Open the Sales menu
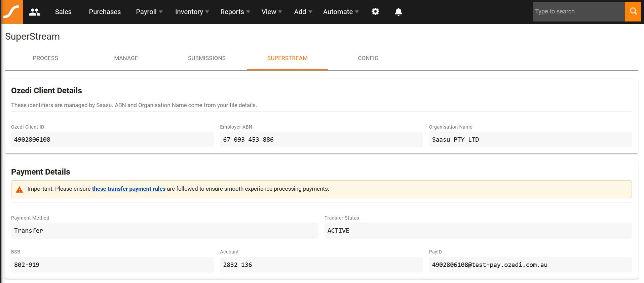The height and width of the screenshot is (283, 644). tap(63, 12)
